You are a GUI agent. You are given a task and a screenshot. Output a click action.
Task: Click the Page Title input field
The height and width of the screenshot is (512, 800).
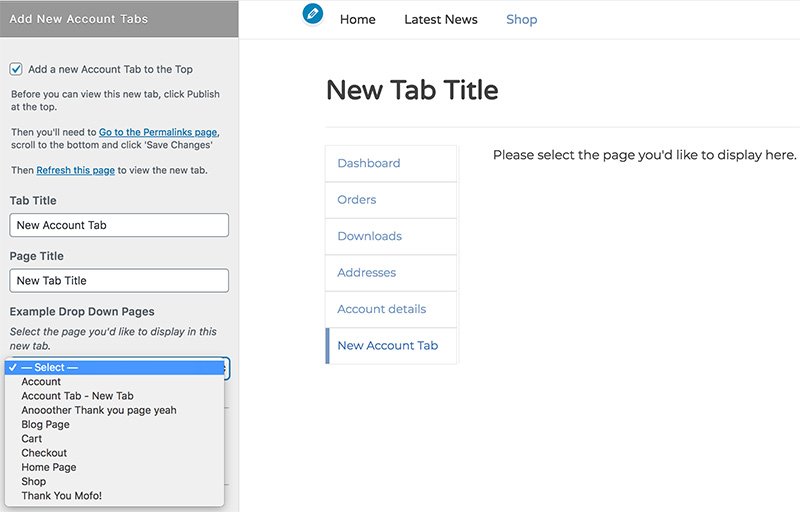119,280
